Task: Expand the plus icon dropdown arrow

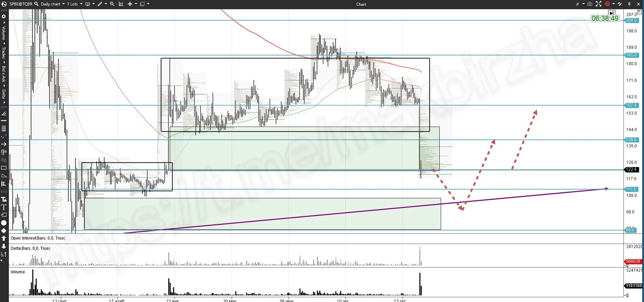Action: pyautogui.click(x=136, y=4)
